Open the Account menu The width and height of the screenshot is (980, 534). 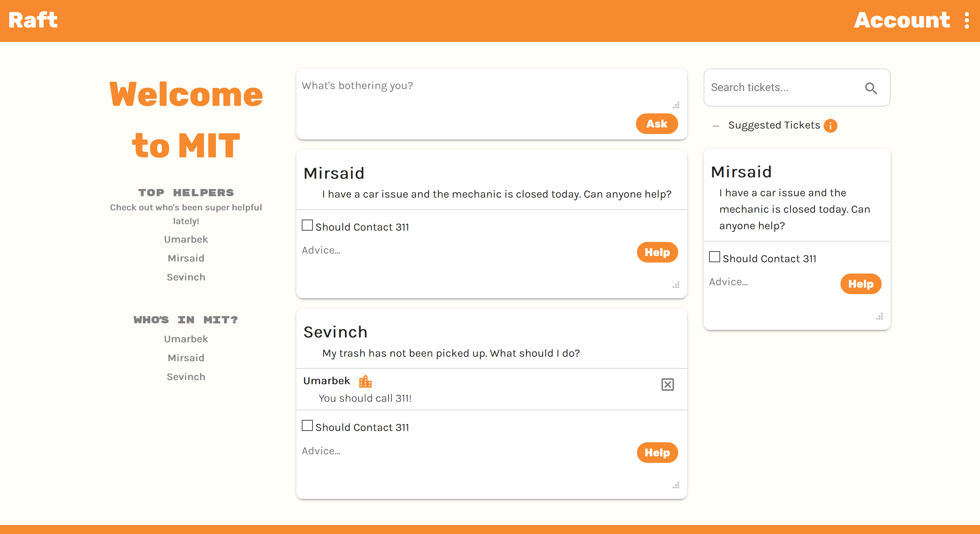tap(902, 21)
